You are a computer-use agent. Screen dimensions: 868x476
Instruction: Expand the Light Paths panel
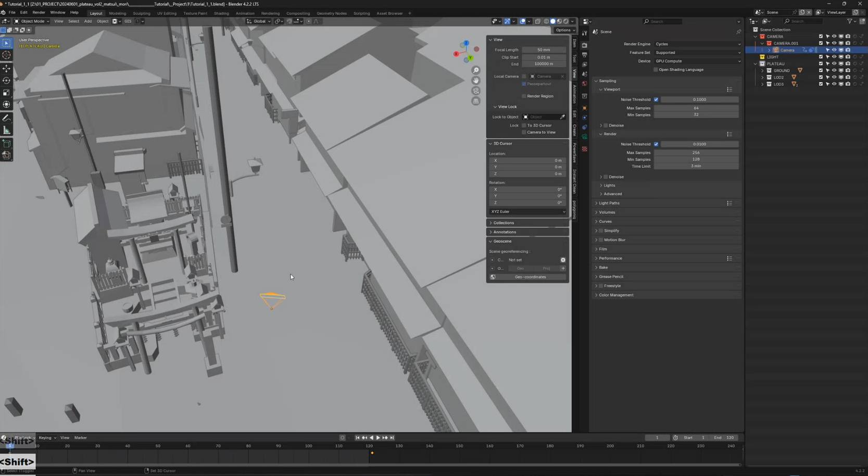pos(609,203)
